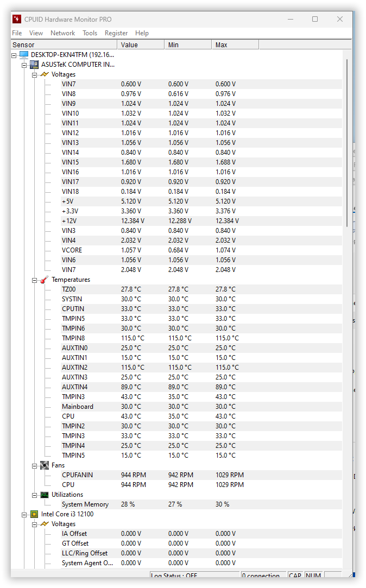Click the motherboard Voltages lightning icon

[44, 74]
